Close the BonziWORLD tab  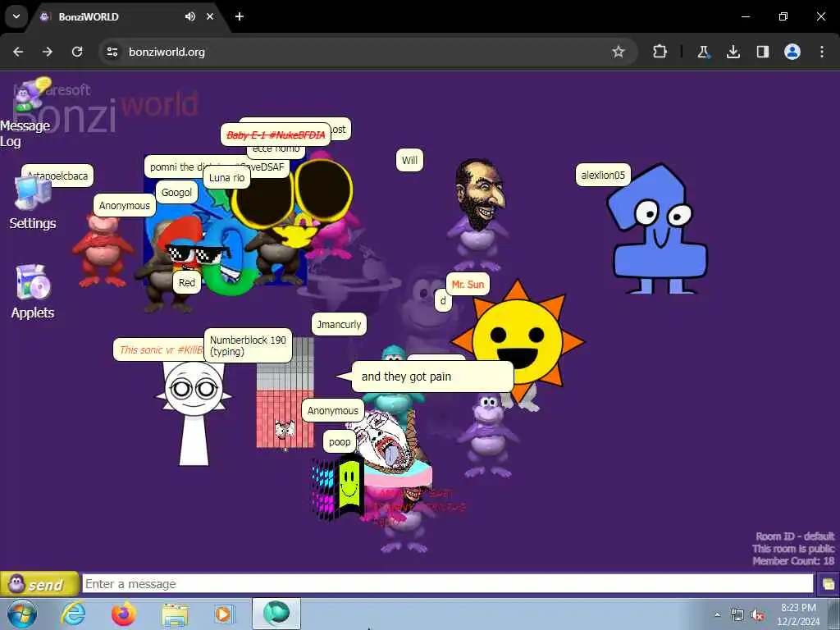[x=210, y=16]
